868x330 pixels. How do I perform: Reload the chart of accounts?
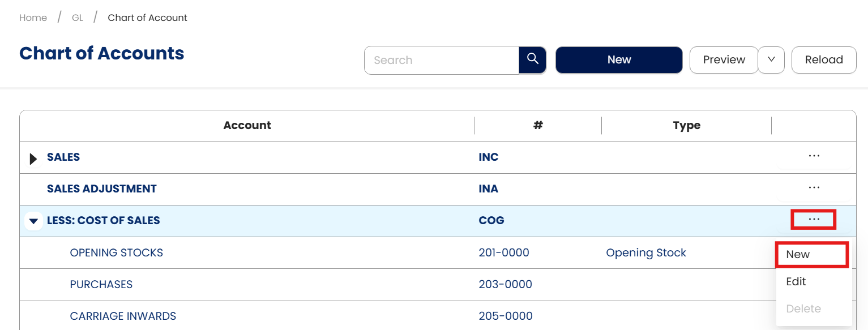click(x=823, y=60)
